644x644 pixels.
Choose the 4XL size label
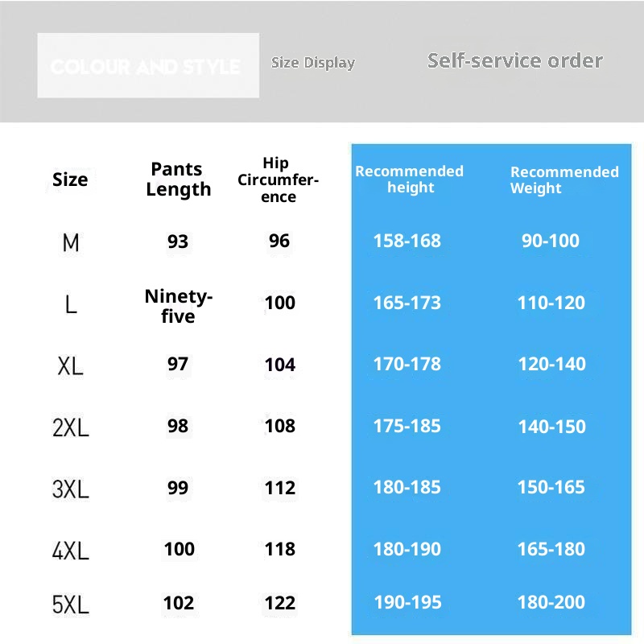(71, 551)
